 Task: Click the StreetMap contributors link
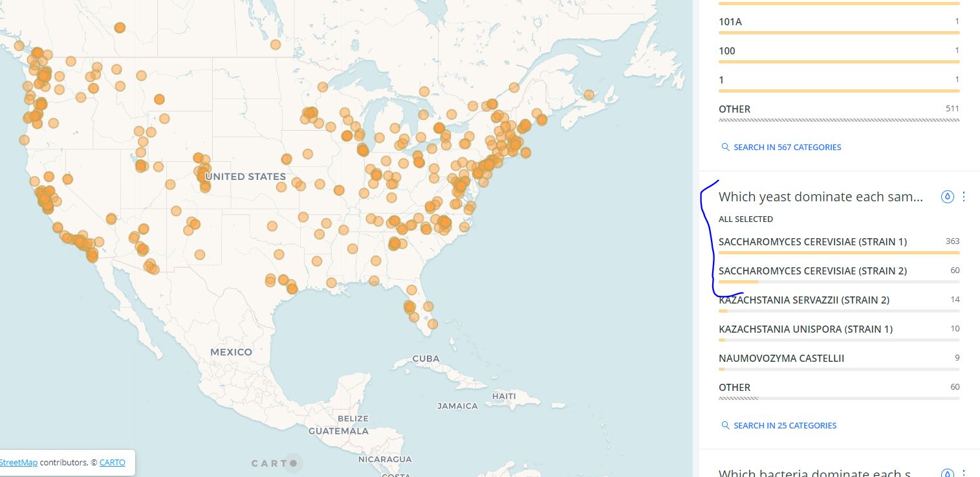(x=19, y=463)
